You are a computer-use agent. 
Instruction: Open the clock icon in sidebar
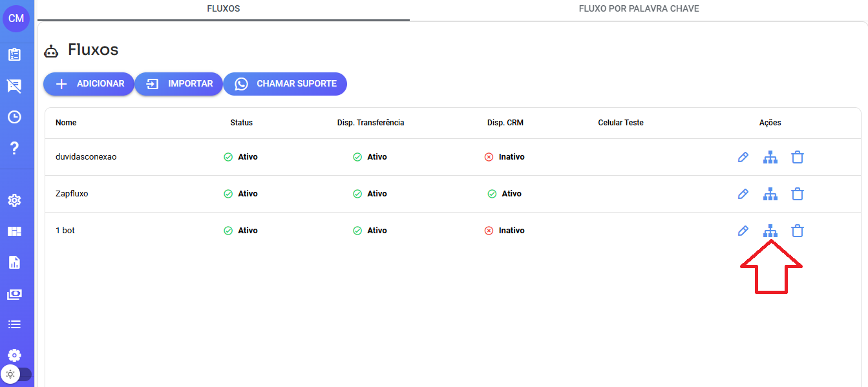point(14,117)
